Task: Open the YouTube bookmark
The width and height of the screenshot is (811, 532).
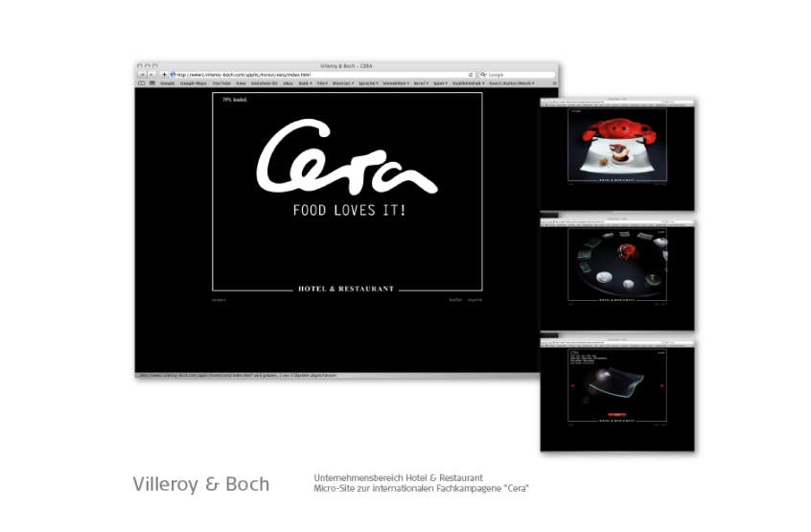Action: pyautogui.click(x=221, y=83)
